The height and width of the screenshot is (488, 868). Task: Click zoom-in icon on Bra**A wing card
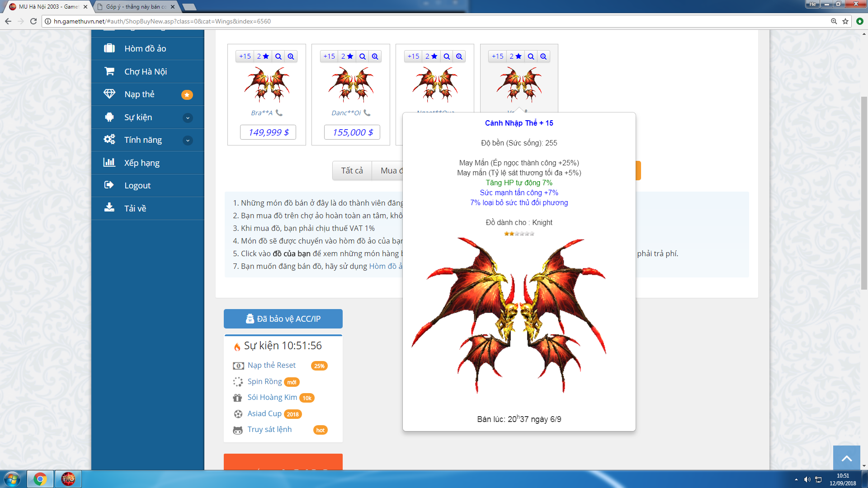tap(291, 56)
